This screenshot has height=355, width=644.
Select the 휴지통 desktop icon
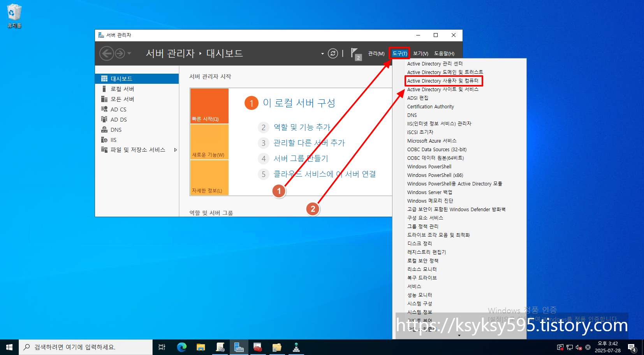click(x=14, y=16)
